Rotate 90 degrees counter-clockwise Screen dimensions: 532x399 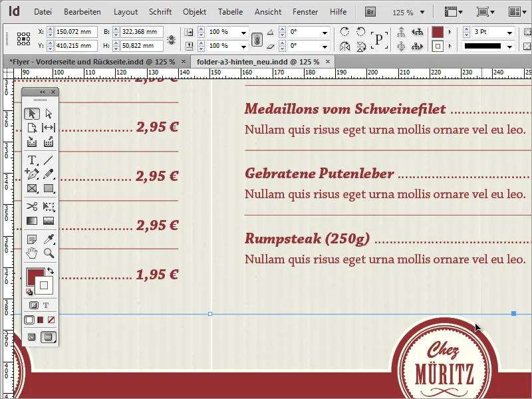pos(360,31)
